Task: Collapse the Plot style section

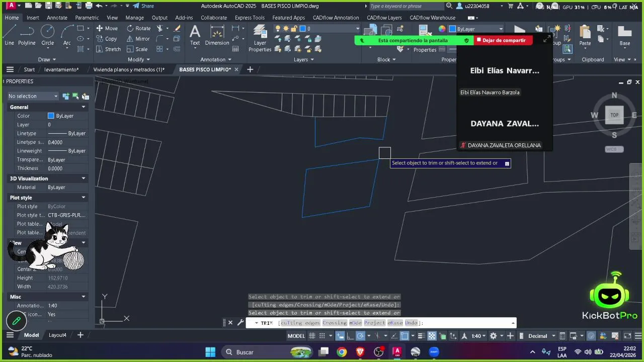Action: 84,198
